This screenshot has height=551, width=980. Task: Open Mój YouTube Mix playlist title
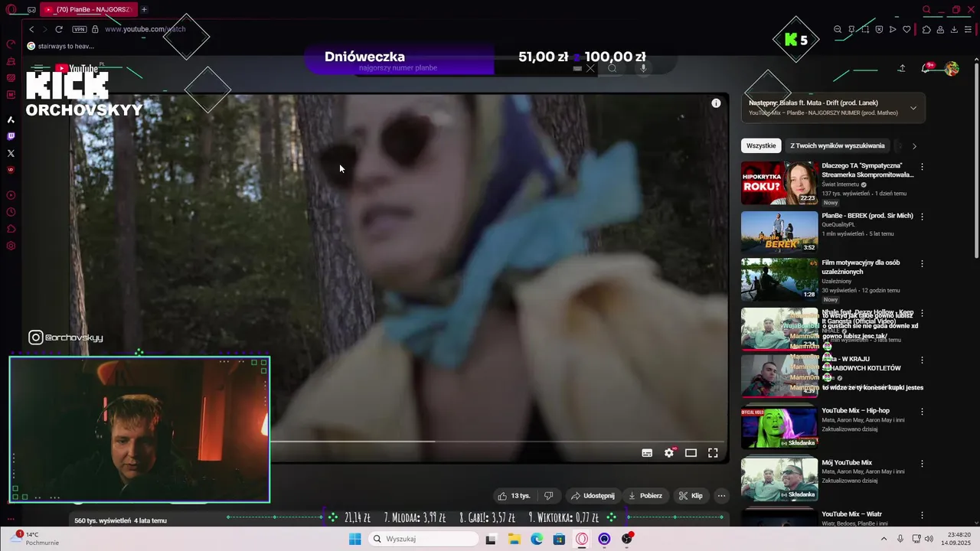[847, 462]
